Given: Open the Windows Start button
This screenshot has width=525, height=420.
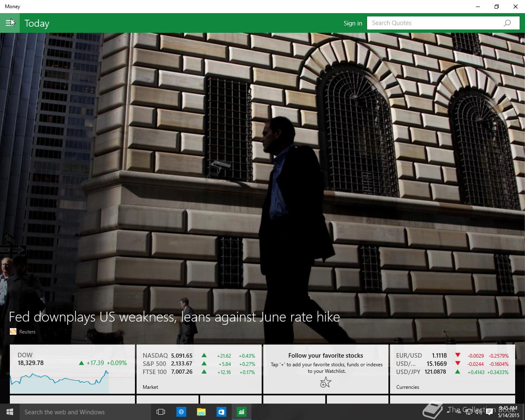Looking at the screenshot, I should pos(10,412).
